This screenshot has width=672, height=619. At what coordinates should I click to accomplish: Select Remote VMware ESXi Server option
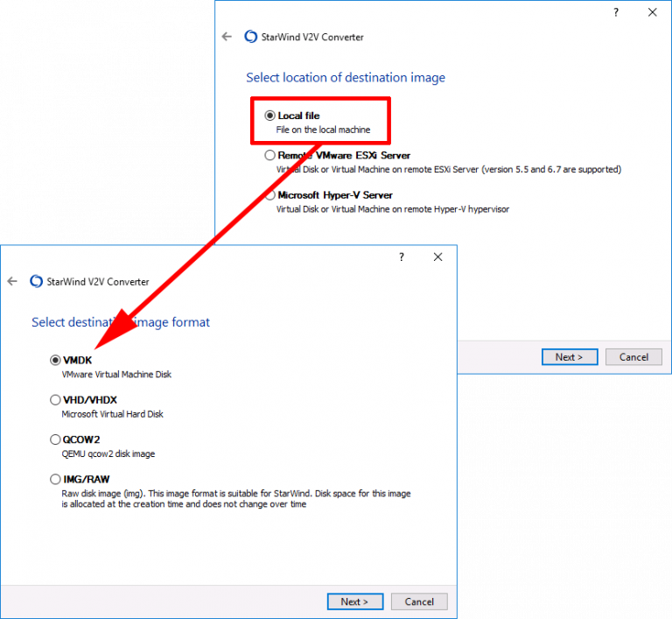[269, 155]
